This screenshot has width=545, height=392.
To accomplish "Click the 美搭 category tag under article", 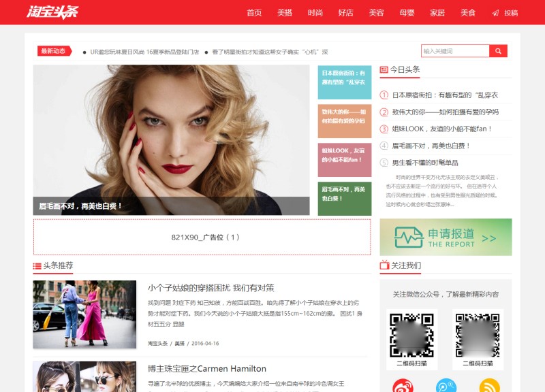I will (x=179, y=344).
